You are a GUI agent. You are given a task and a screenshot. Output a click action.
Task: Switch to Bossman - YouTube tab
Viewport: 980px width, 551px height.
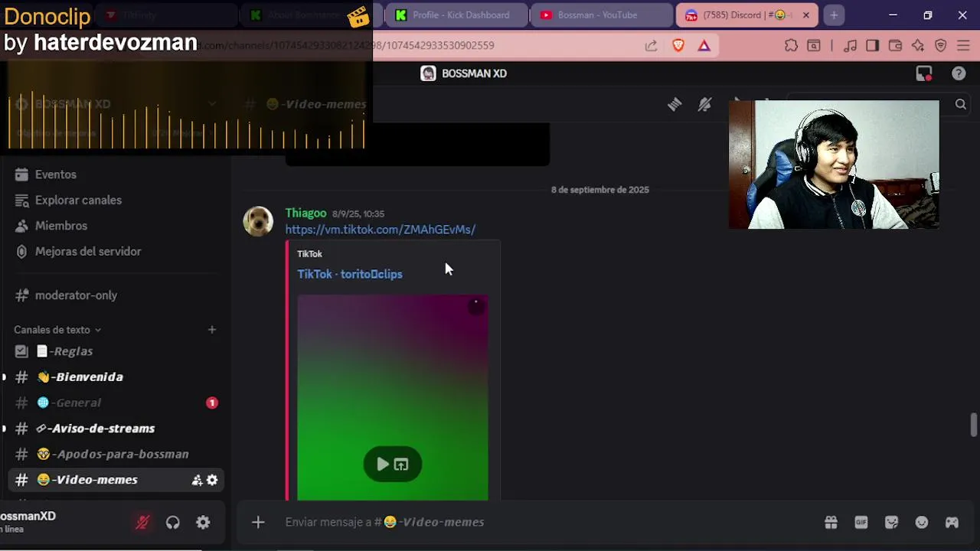tap(601, 15)
